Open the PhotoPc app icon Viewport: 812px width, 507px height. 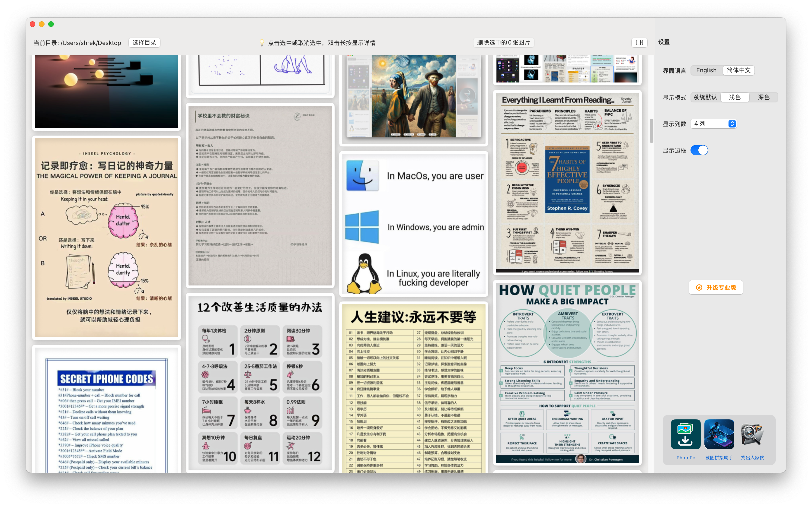tap(685, 434)
